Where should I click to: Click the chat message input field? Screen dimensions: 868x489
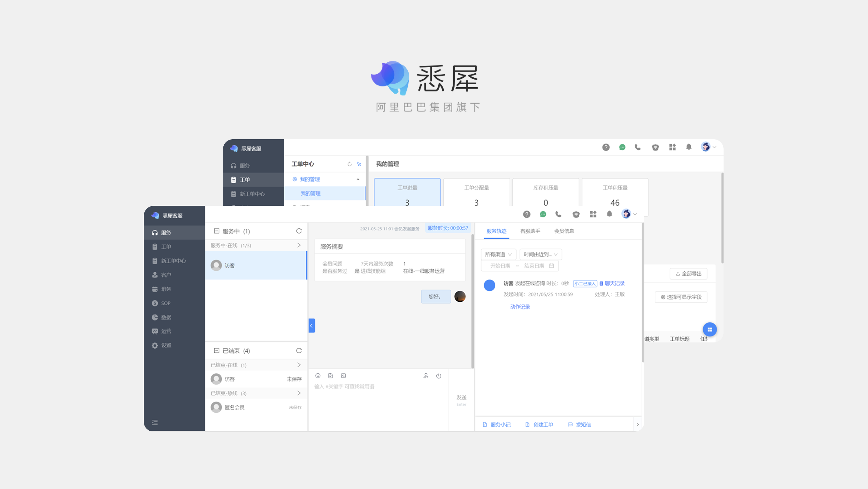coord(378,405)
